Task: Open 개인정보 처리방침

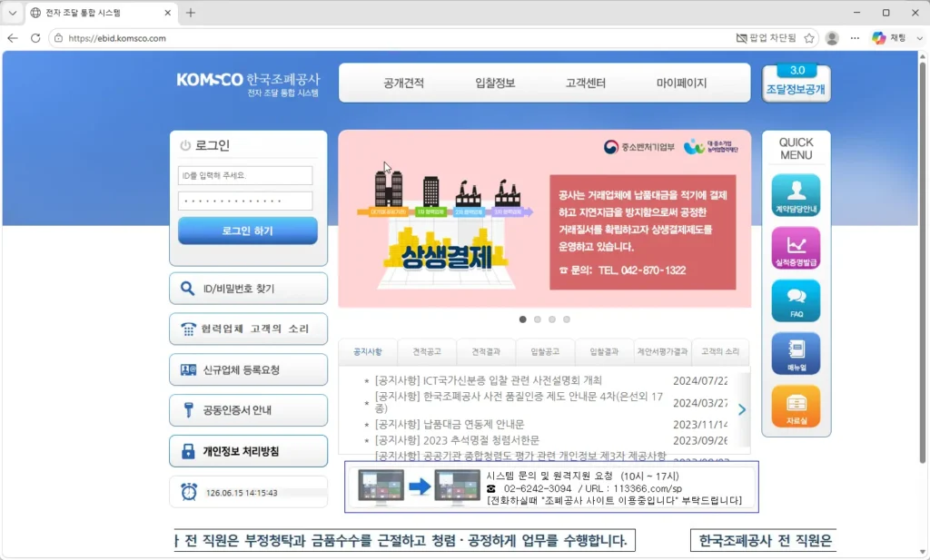Action: [248, 451]
